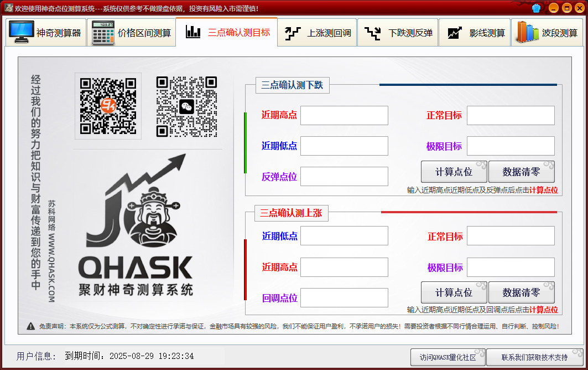Open the 波段测算 tab
588x370 pixels.
point(547,32)
